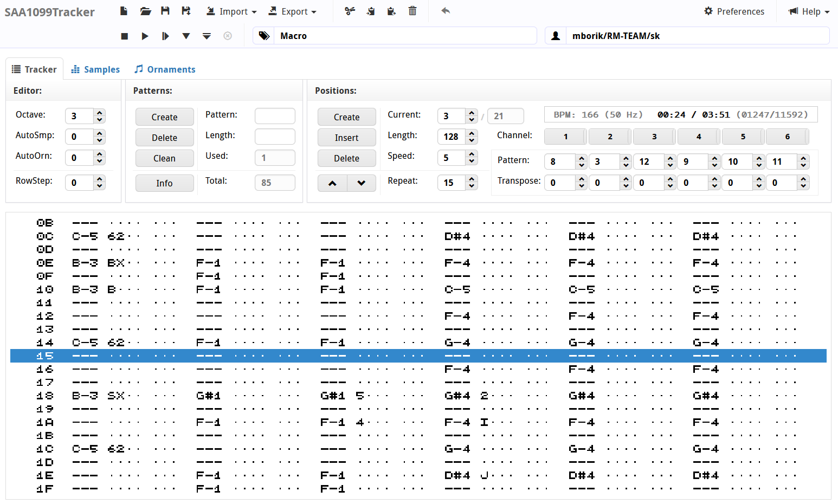
Task: Create a new file with the blank page icon
Action: [x=124, y=11]
